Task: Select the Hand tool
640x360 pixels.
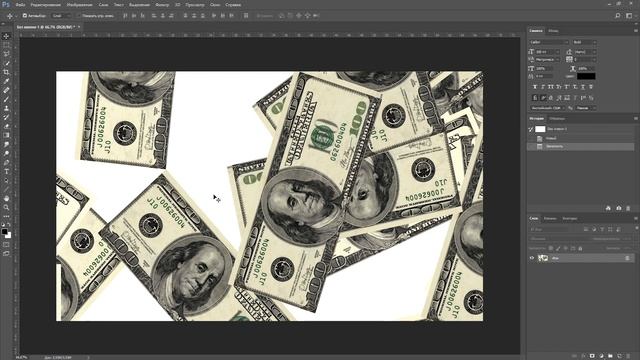Action: tap(6, 198)
